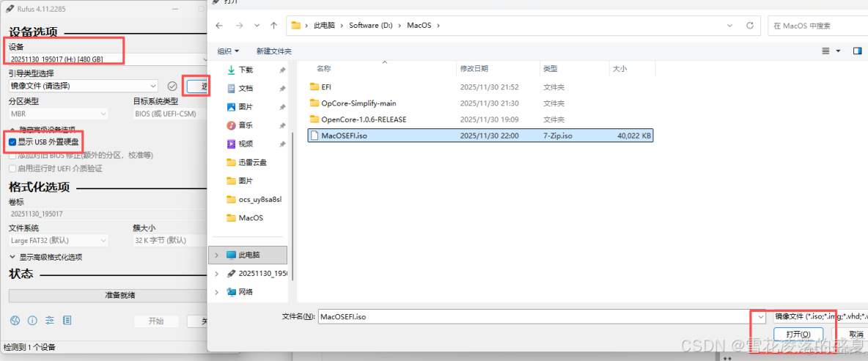This screenshot has height=361, width=868.
Task: Toggle 启用运行时 UEFI 介质验证 checkbox
Action: click(x=12, y=168)
